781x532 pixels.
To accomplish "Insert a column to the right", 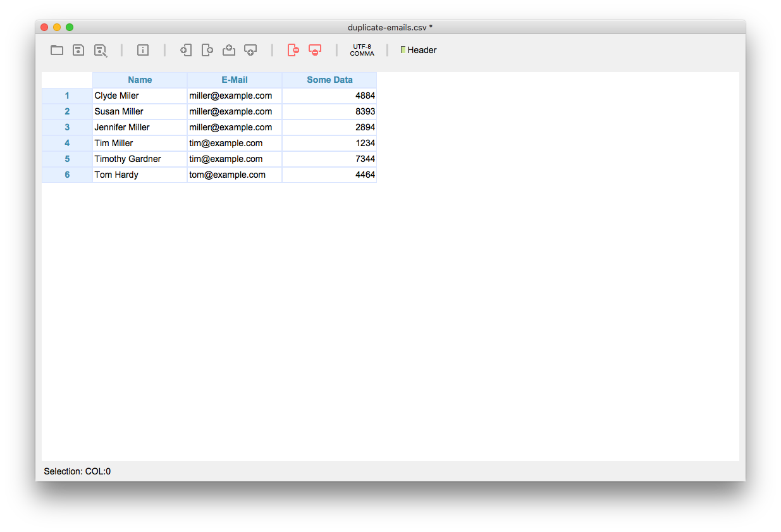I will (x=207, y=50).
